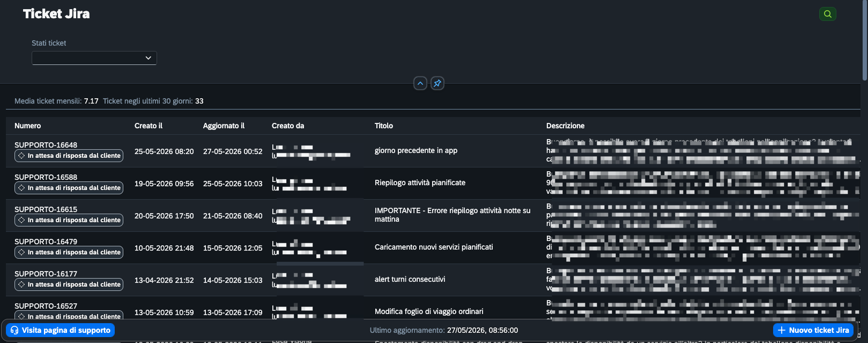Click status badge of SUPPORTO-16177
Image resolution: width=868 pixels, height=343 pixels.
click(x=69, y=284)
